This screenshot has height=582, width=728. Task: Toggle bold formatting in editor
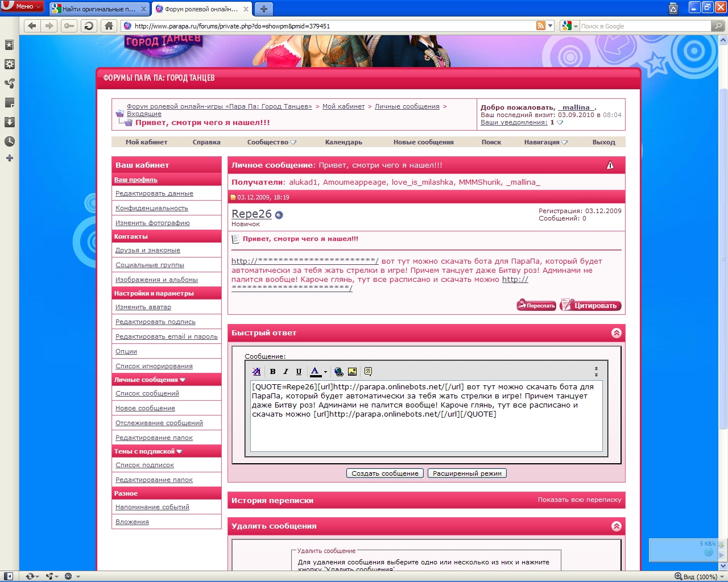(272, 372)
